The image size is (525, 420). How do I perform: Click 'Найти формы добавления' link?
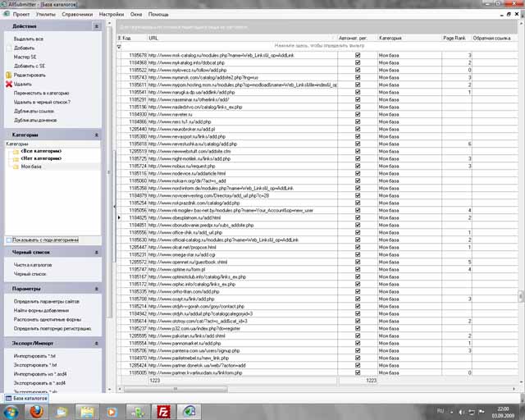41,310
